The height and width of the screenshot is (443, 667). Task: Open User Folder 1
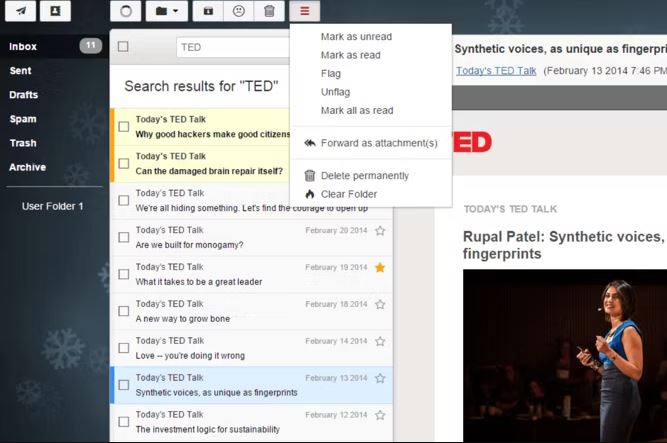[52, 206]
